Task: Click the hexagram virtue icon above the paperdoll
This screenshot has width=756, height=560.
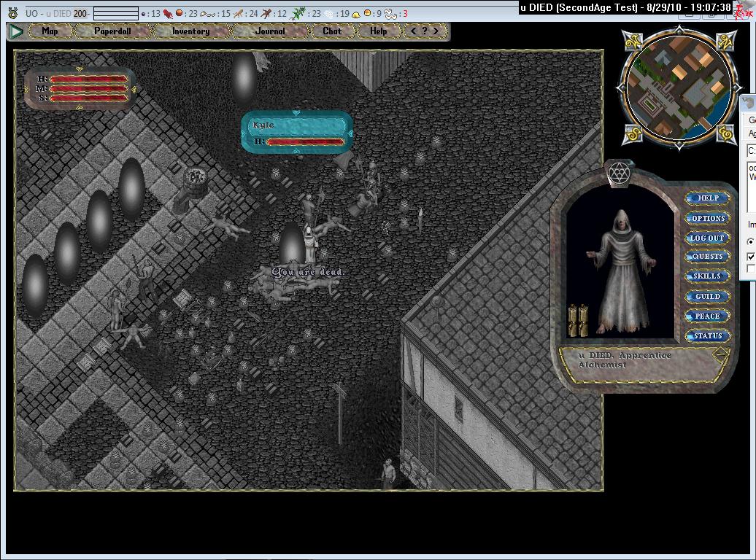Action: pos(619,174)
